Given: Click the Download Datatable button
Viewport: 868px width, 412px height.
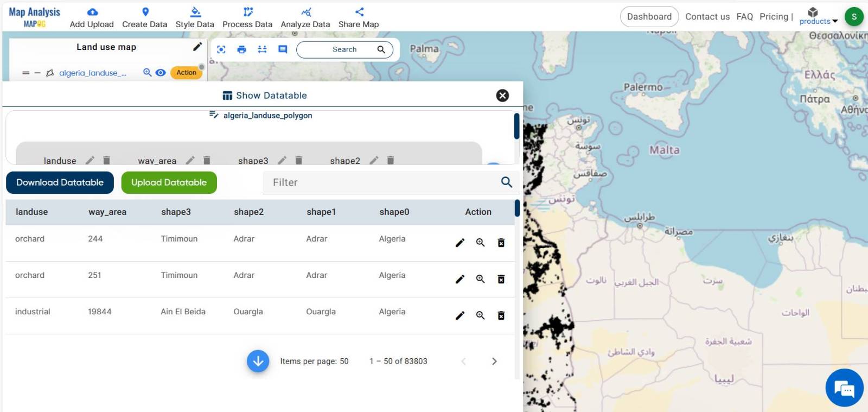Looking at the screenshot, I should click(x=60, y=182).
